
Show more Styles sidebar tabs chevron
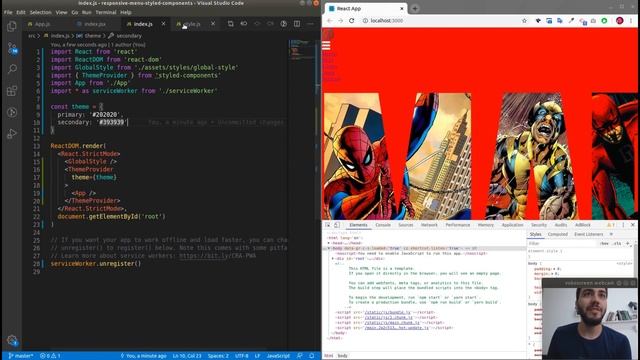tap(611, 234)
